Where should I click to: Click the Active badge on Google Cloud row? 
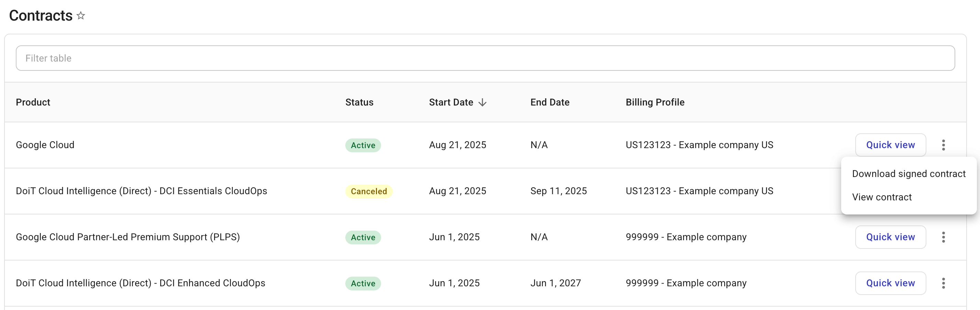pos(363,145)
